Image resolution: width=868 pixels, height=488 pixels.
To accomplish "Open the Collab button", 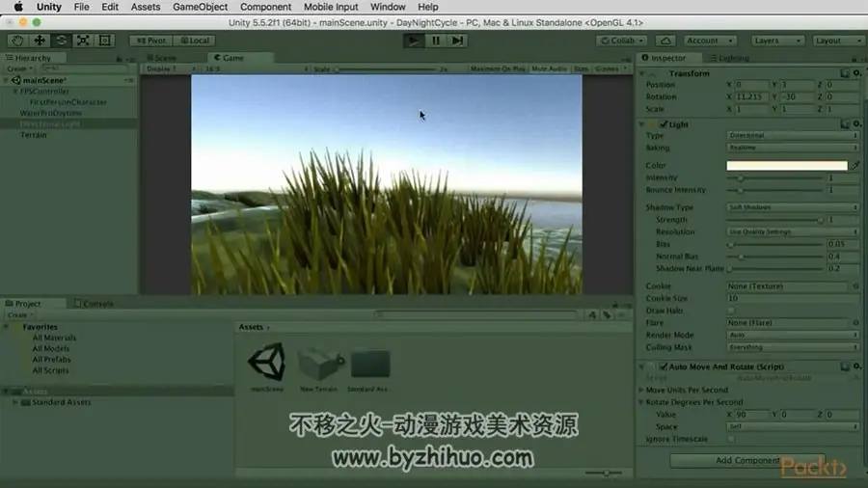I will pyautogui.click(x=622, y=41).
